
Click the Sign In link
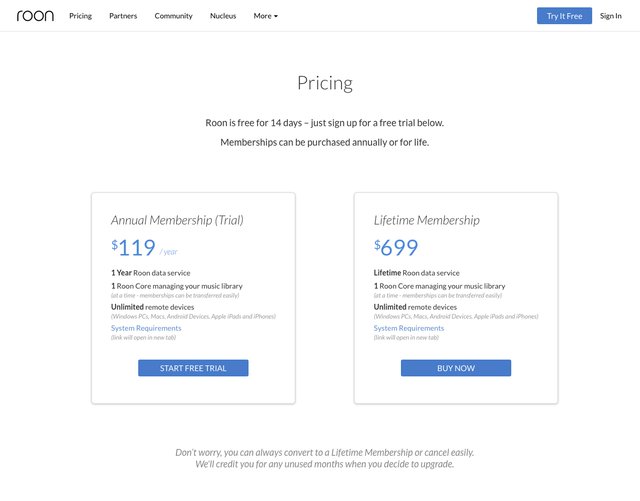click(610, 16)
